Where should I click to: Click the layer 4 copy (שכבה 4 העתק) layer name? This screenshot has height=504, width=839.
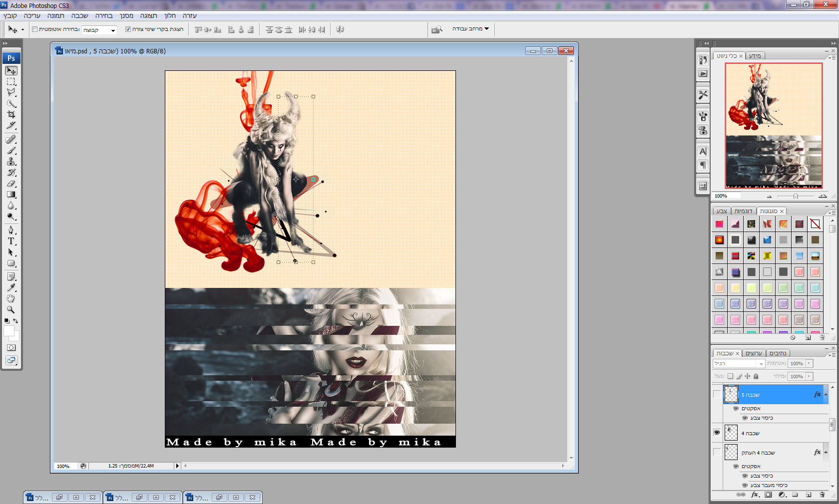(758, 453)
